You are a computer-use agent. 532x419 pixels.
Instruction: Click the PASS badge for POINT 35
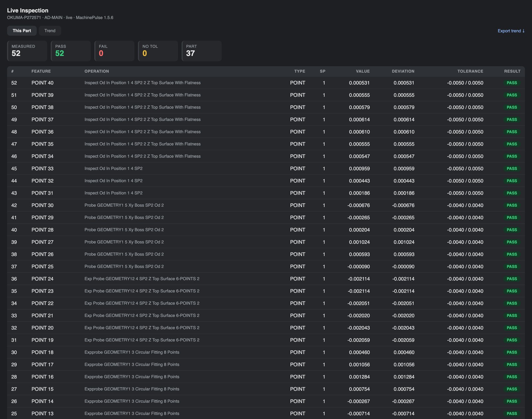tap(512, 144)
